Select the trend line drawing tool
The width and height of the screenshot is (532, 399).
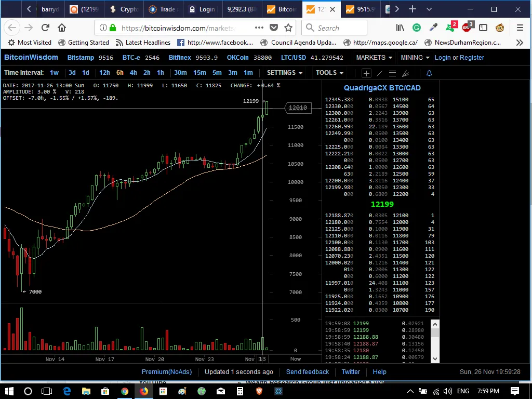380,73
